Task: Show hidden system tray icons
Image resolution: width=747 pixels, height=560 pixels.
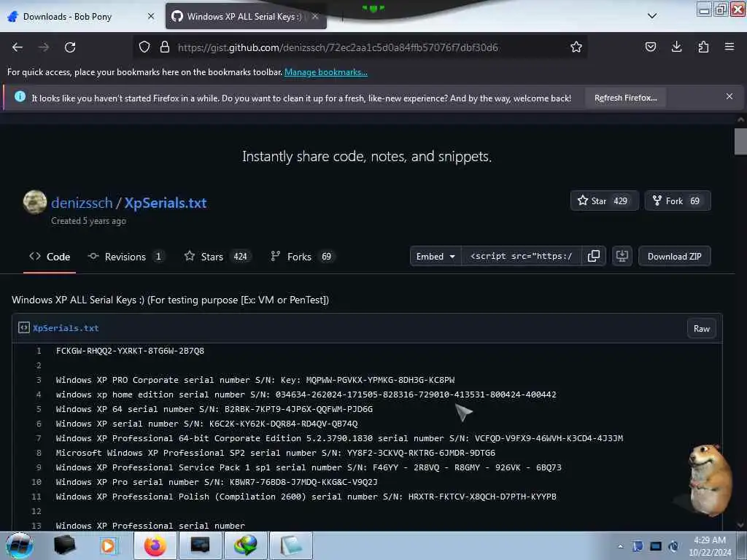Action: pos(620,546)
